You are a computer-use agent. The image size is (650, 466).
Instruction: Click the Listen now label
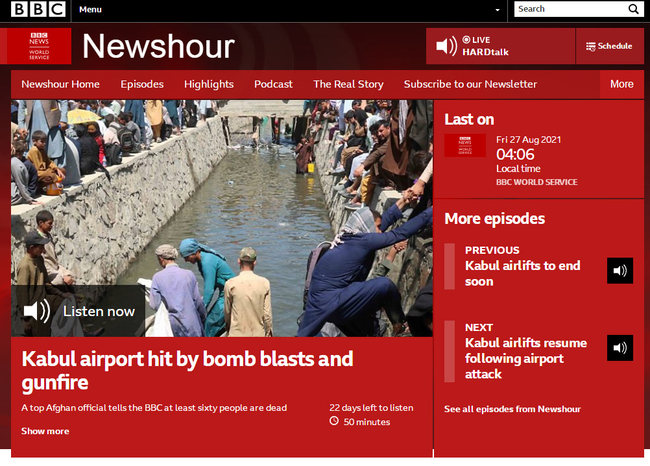pos(99,311)
